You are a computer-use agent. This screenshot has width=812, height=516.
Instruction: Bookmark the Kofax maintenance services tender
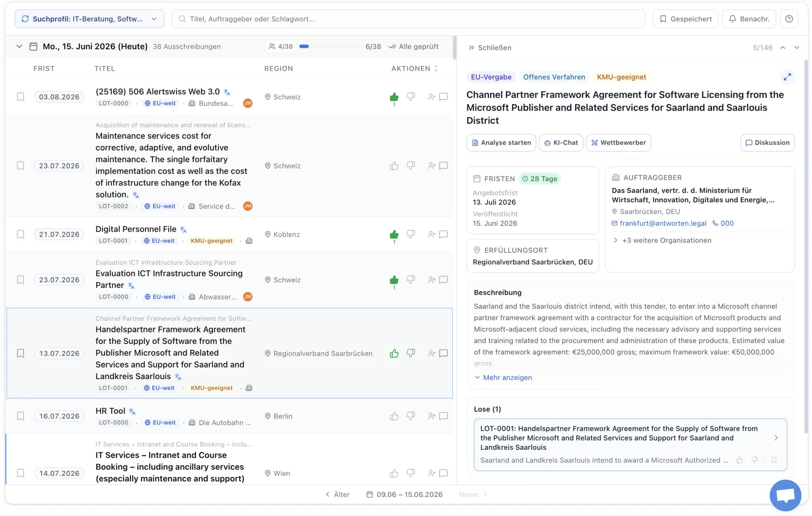point(20,166)
